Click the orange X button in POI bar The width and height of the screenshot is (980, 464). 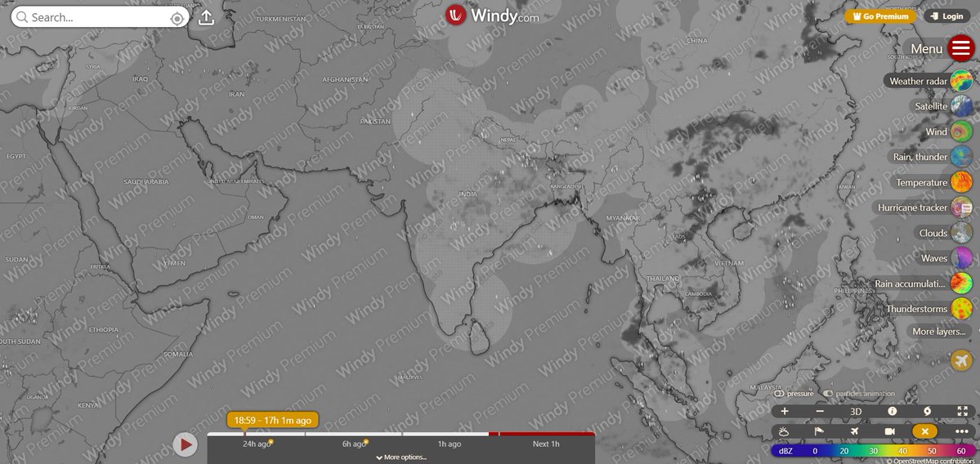925,431
